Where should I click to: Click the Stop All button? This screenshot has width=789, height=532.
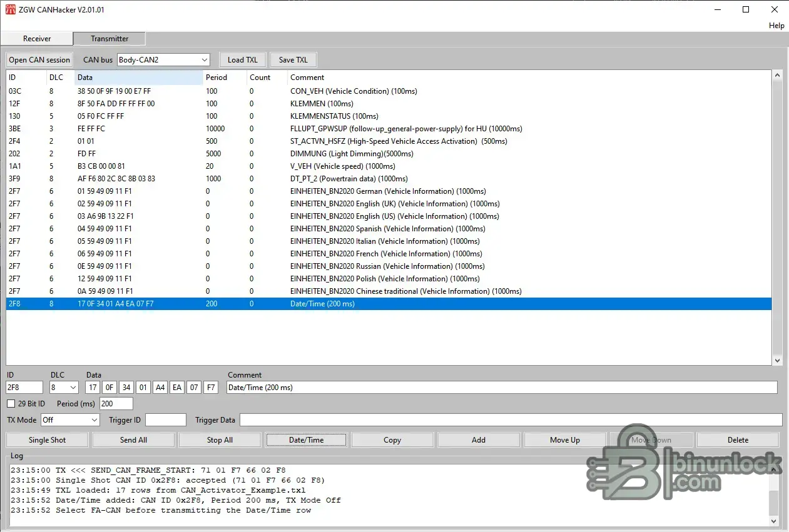[220, 440]
